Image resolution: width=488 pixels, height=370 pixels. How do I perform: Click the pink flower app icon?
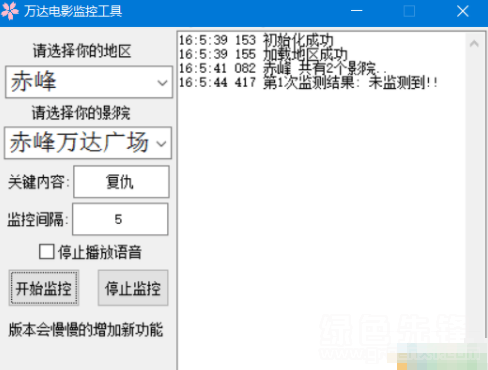(x=10, y=11)
